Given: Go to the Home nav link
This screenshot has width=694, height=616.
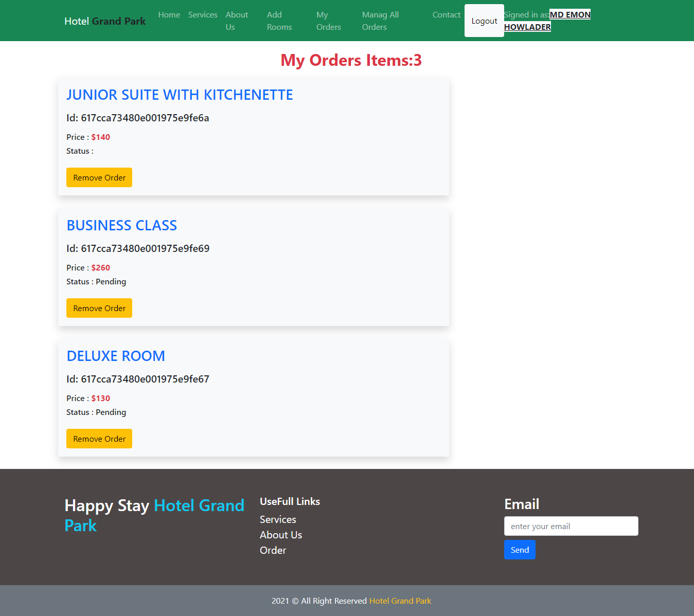Looking at the screenshot, I should [x=169, y=15].
